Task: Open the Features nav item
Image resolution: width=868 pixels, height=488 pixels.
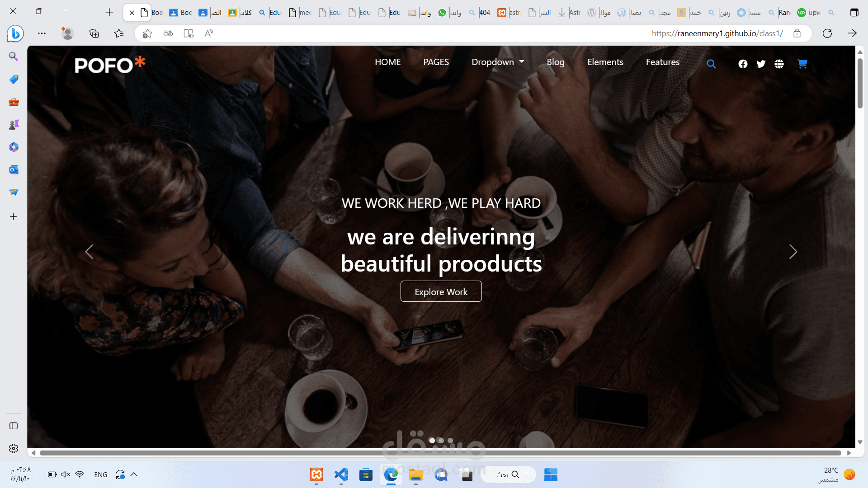Action: (x=663, y=62)
